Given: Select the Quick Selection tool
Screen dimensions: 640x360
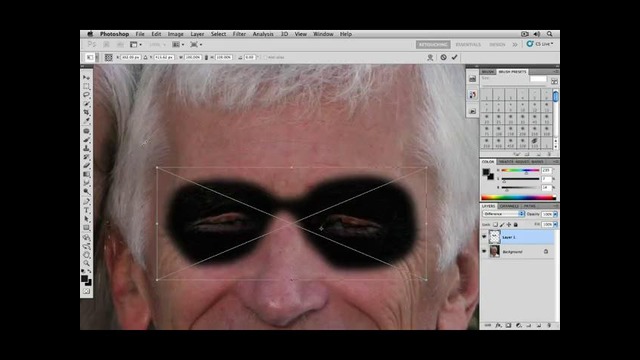Looking at the screenshot, I should pos(86,104).
